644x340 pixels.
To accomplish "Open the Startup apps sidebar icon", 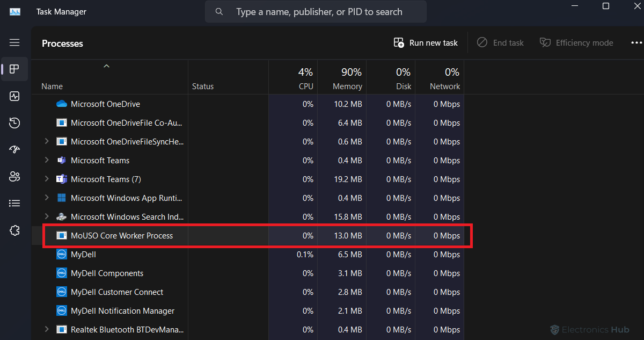I will click(14, 149).
